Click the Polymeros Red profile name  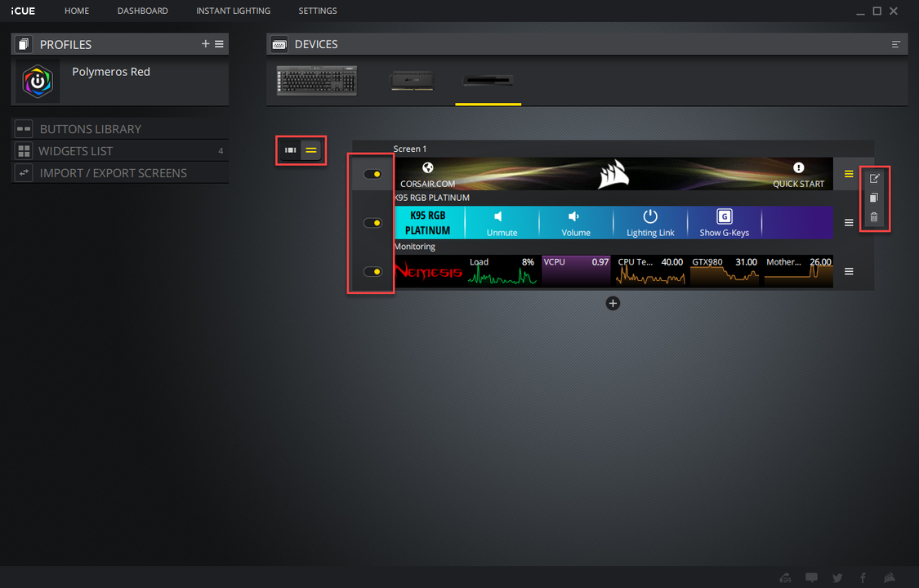(111, 71)
